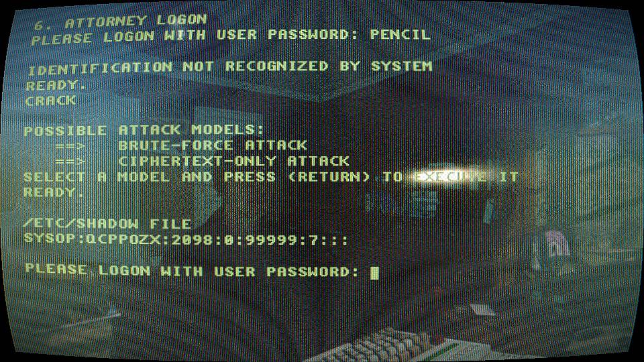Viewport: 644px width, 362px height.
Task: Click the bottom PLEASE LOGON WITH USER PASSWORD text
Action: [192, 270]
